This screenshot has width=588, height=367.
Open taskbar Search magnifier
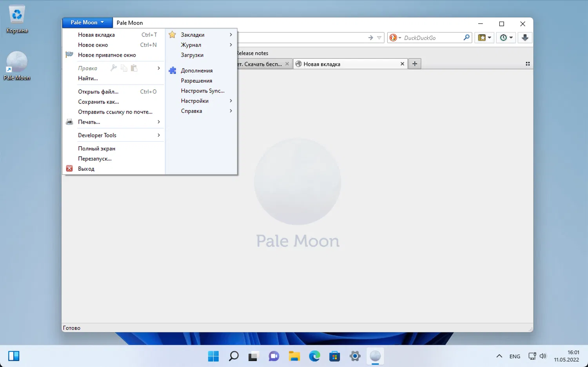[x=234, y=356]
